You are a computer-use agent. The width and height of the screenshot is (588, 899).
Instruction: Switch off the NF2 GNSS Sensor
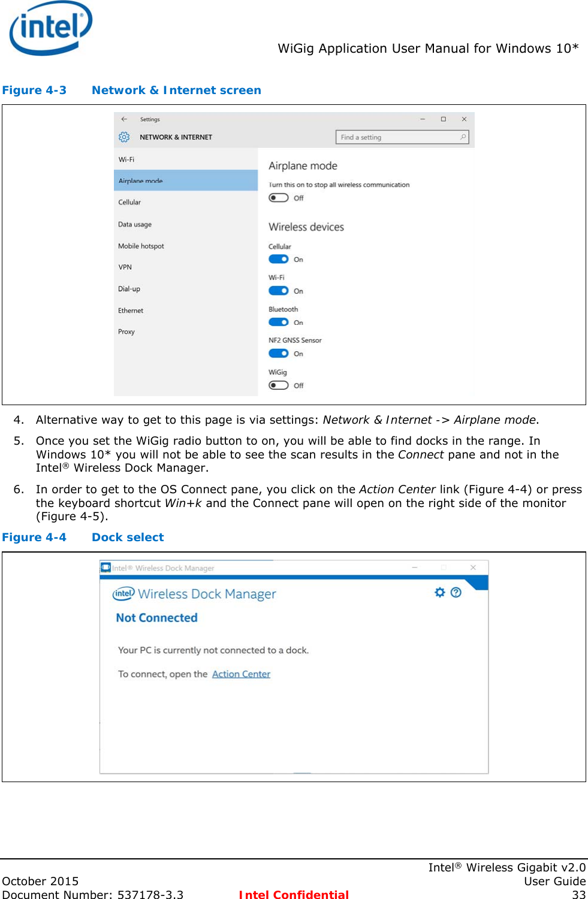pos(278,354)
